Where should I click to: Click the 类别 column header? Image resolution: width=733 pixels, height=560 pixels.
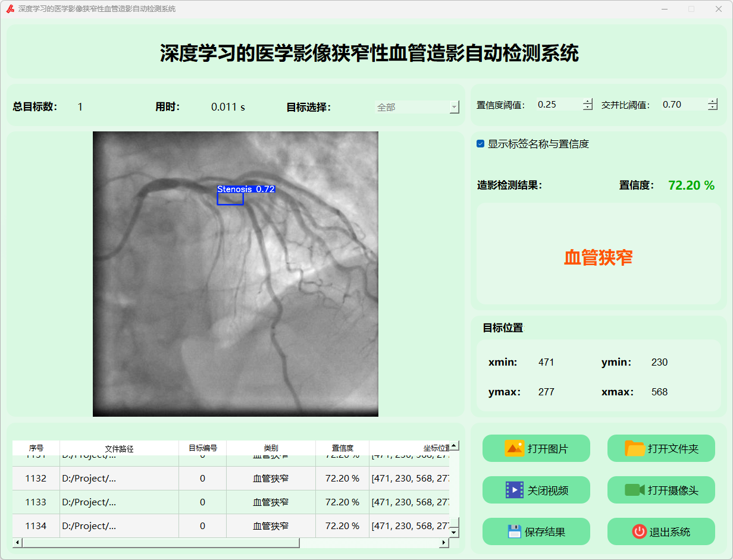pyautogui.click(x=271, y=448)
